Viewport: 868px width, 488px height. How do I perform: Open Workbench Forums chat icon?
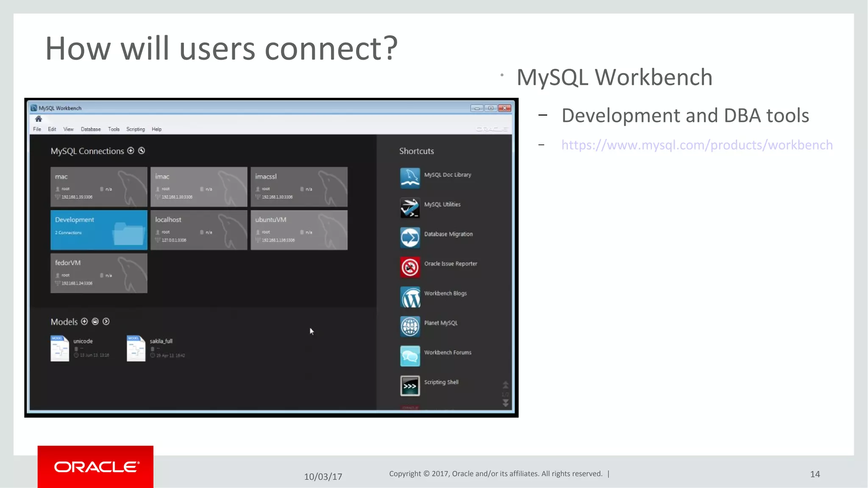(410, 356)
